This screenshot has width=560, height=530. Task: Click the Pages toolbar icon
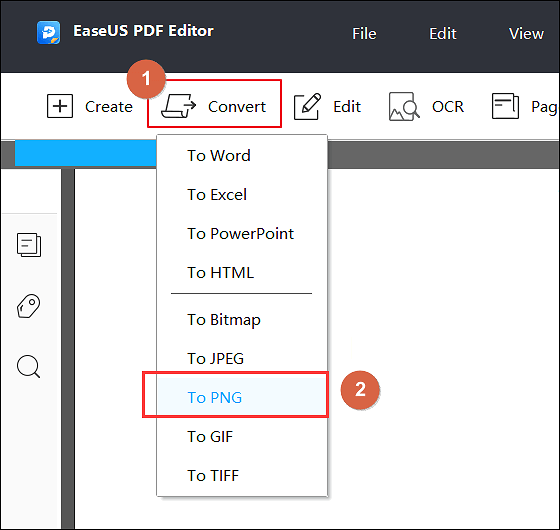505,106
